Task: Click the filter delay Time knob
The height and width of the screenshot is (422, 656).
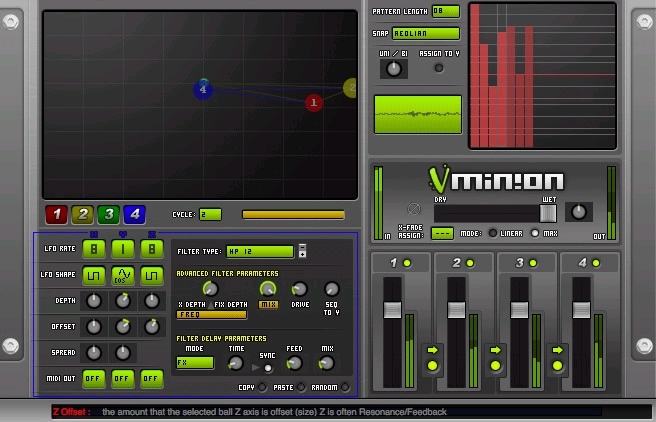Action: tap(236, 363)
